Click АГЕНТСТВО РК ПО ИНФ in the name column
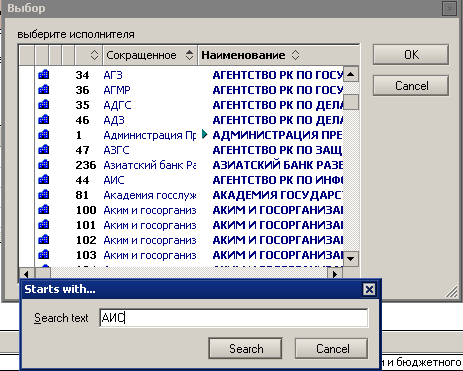463x371 pixels. click(278, 180)
